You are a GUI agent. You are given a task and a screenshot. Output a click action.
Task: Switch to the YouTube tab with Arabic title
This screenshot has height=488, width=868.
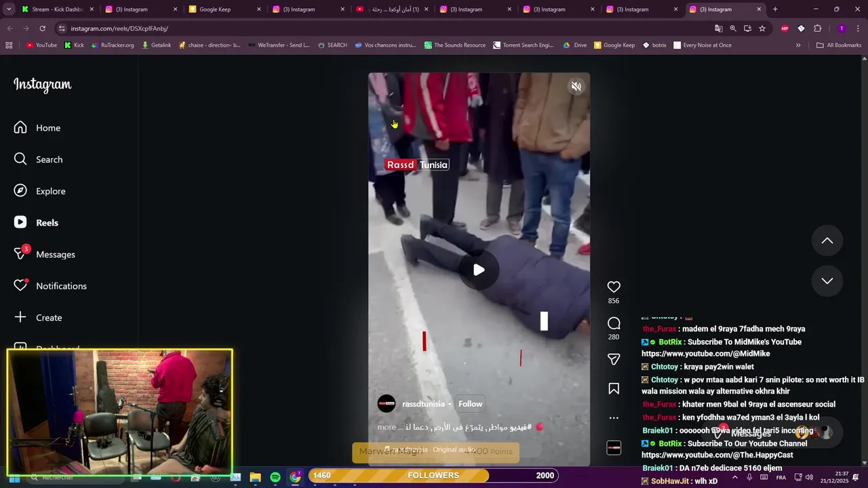point(393,9)
